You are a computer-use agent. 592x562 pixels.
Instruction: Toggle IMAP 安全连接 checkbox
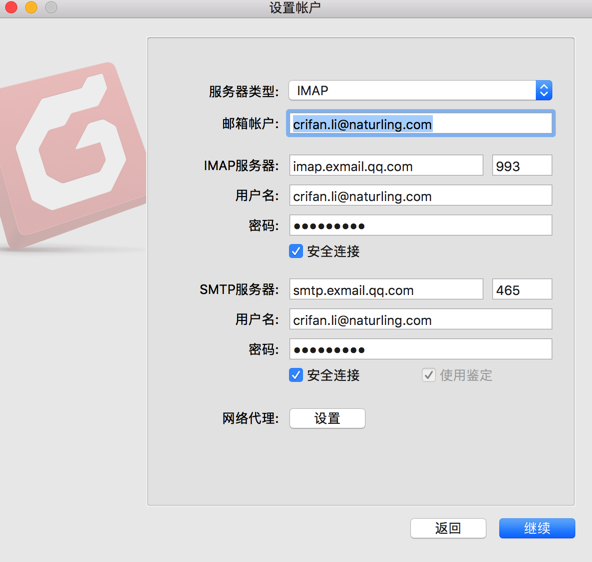click(x=296, y=251)
